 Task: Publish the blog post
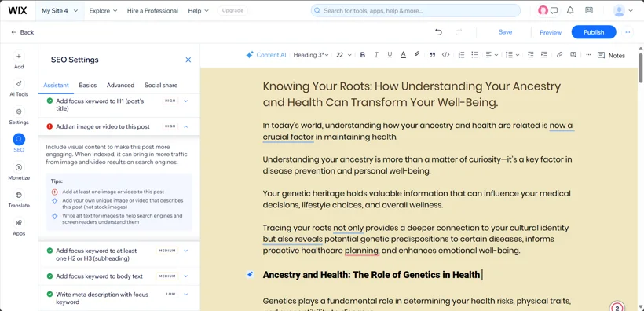pos(594,32)
